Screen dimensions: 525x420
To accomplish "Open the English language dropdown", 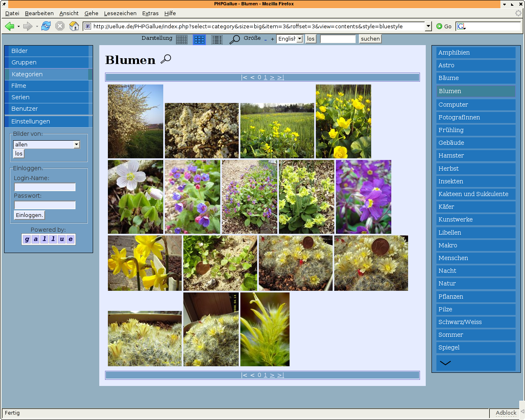I will tap(290, 39).
